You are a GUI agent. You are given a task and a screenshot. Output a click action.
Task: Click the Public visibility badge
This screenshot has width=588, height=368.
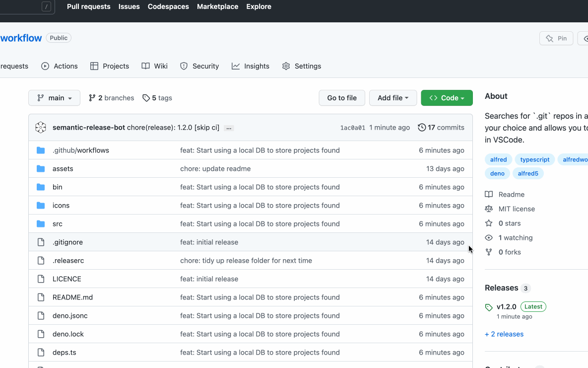pos(59,38)
